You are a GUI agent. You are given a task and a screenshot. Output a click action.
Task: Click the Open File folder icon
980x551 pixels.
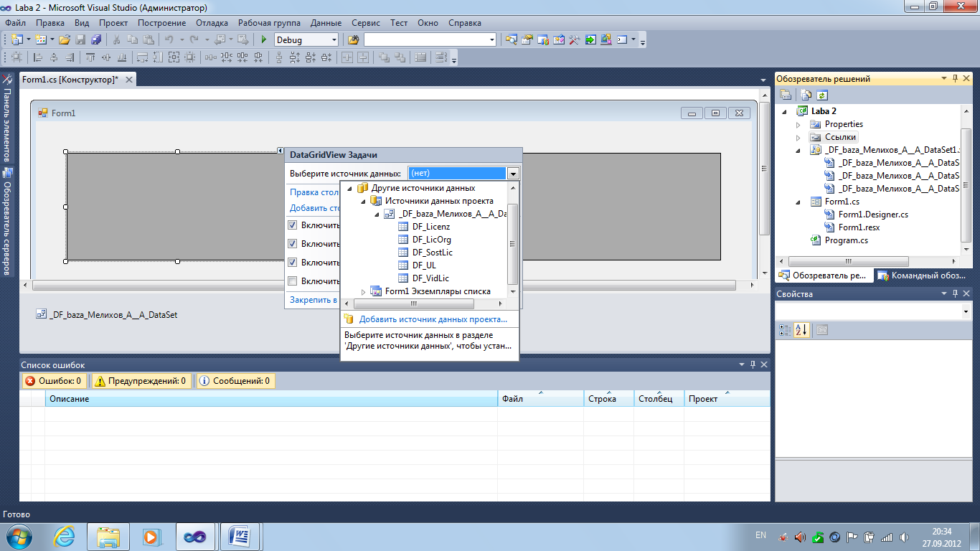click(x=65, y=40)
